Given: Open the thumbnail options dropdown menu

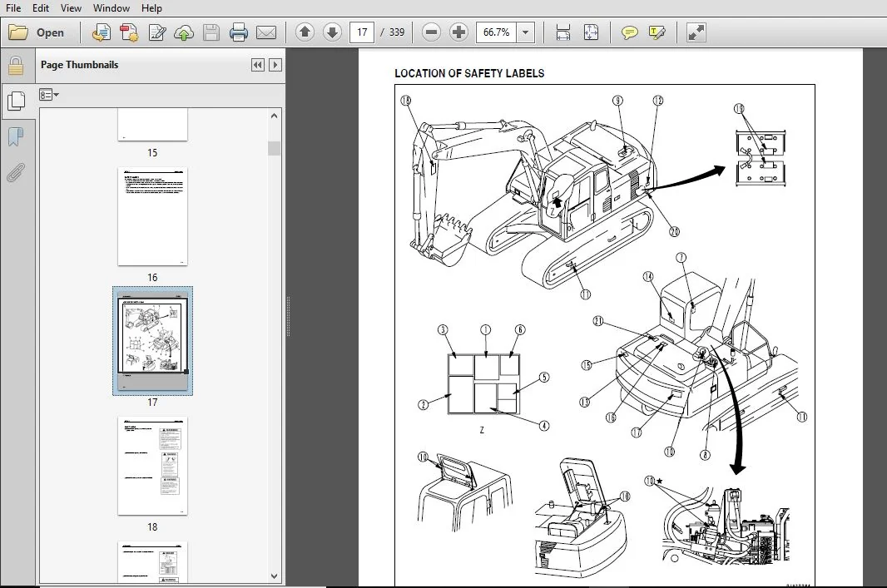Looking at the screenshot, I should [49, 95].
